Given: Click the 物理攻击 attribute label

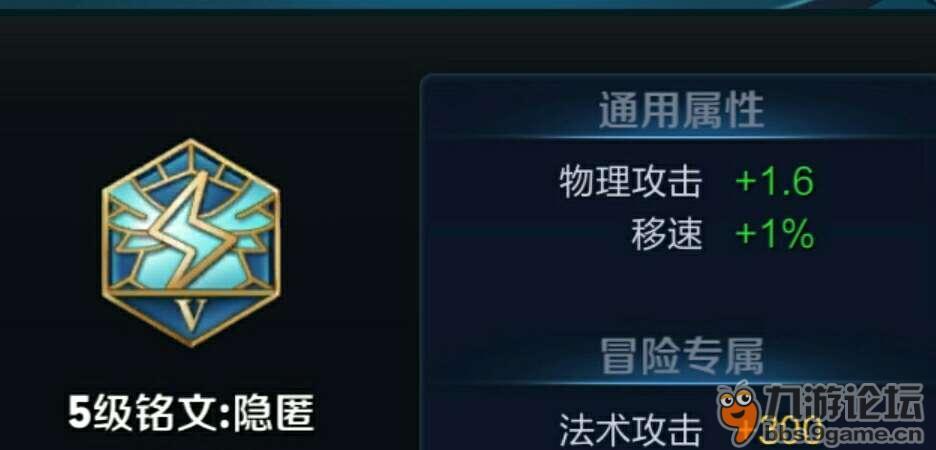Looking at the screenshot, I should tap(630, 182).
